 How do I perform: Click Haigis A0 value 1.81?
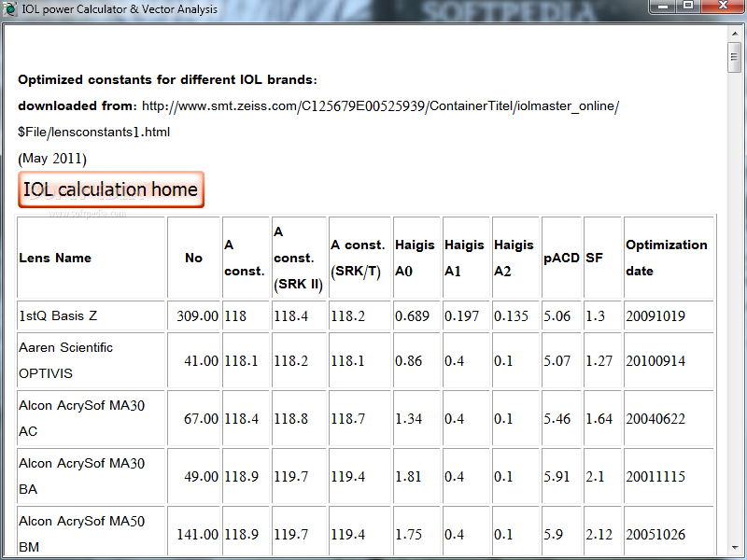(x=408, y=476)
